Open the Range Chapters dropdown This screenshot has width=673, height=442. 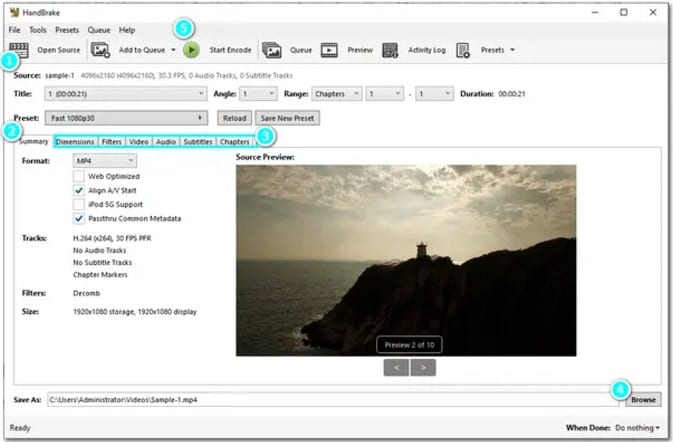click(x=336, y=94)
